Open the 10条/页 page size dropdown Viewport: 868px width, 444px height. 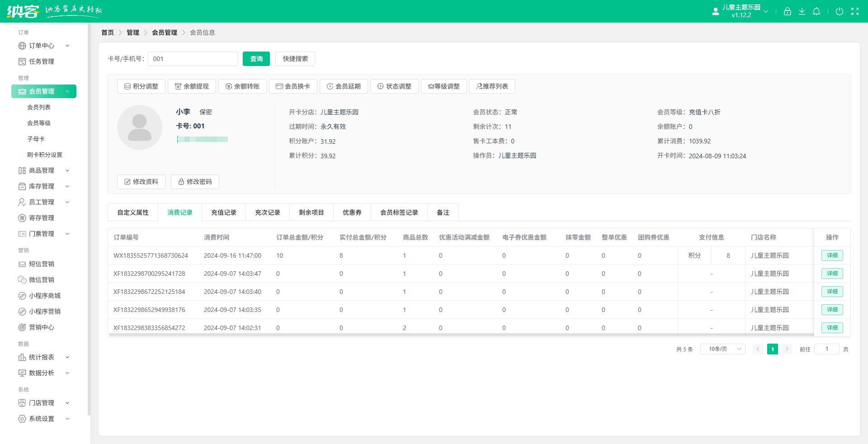(x=722, y=349)
